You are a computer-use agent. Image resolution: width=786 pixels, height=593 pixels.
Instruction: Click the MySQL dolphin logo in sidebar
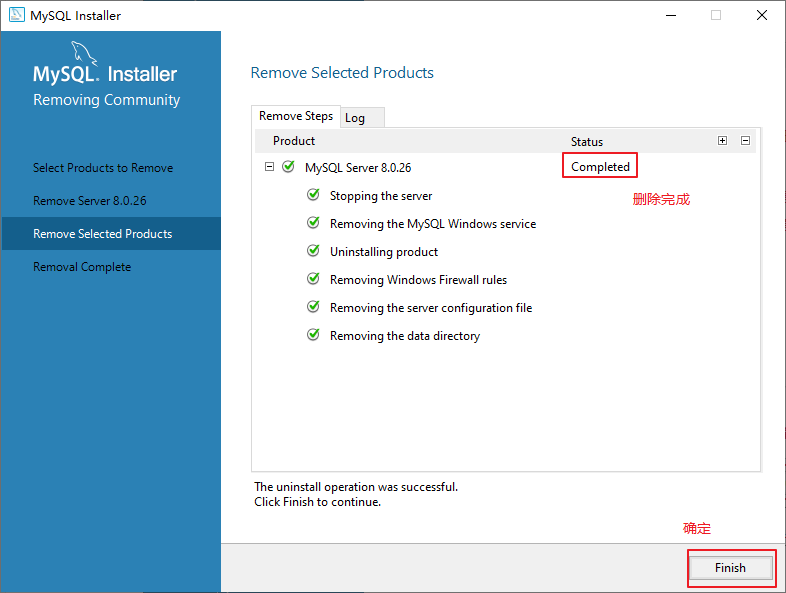84,53
